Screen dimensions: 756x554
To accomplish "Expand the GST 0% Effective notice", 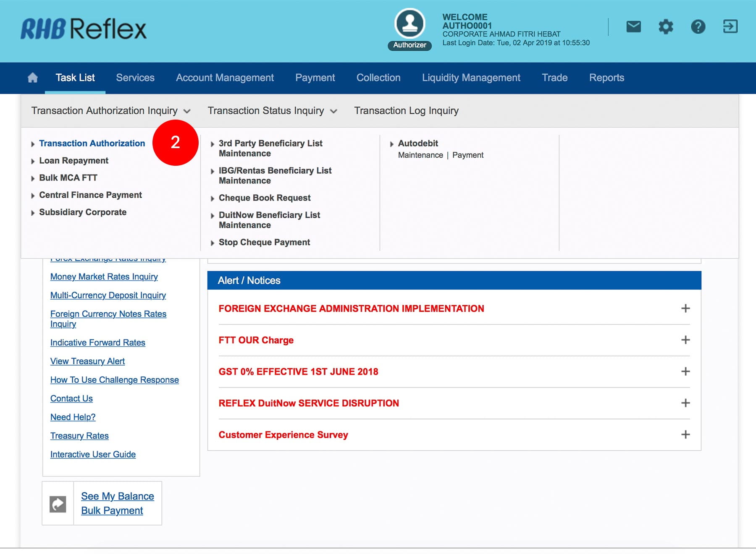I will coord(685,371).
